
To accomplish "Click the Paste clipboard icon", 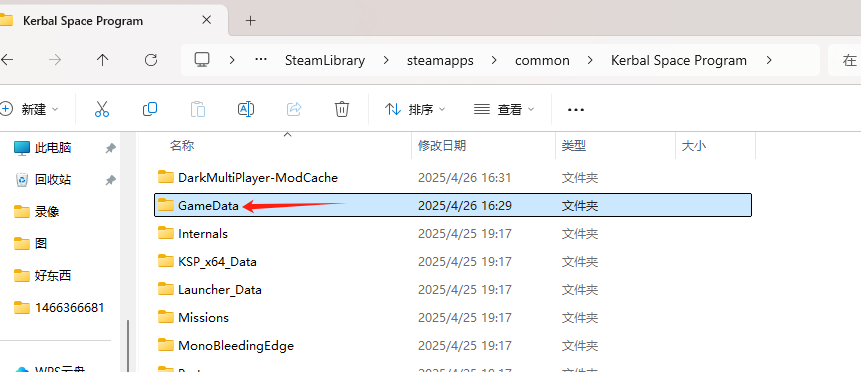I will pos(198,109).
